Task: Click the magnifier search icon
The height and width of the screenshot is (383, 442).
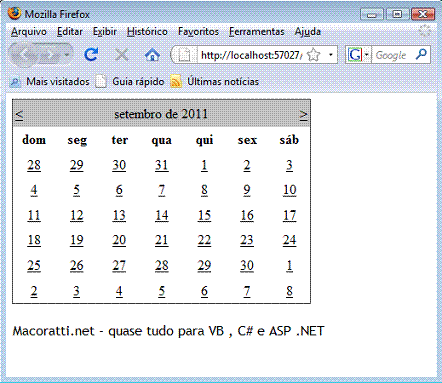Action: [421, 54]
